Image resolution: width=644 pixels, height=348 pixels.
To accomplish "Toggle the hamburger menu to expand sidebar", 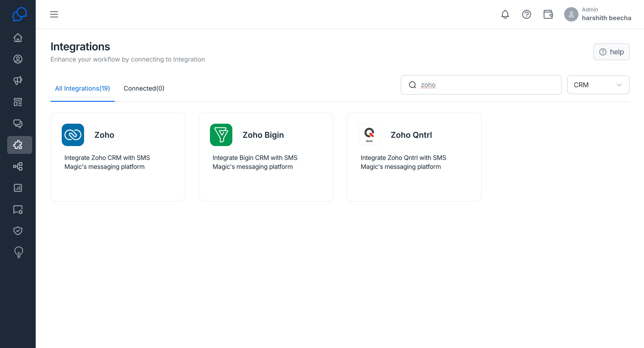I will (54, 14).
